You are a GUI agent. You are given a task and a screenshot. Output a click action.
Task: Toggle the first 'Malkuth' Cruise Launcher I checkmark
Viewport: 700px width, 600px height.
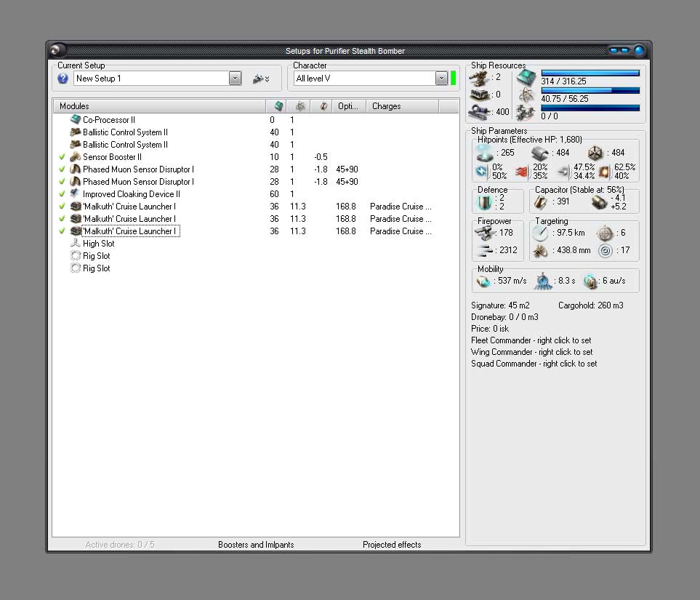click(x=62, y=207)
